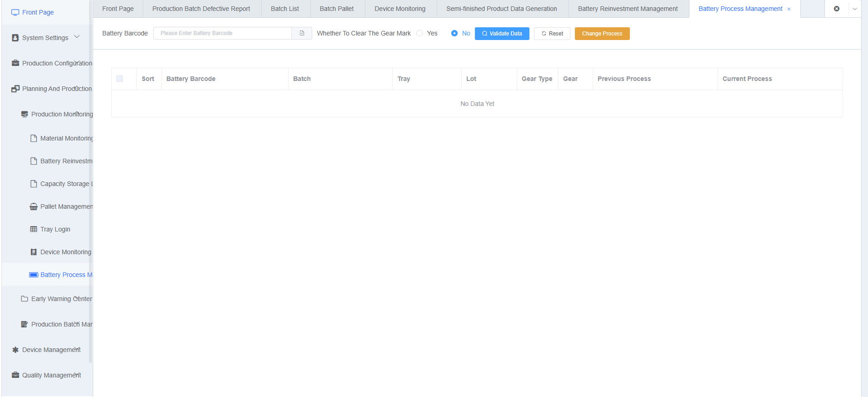Collapse Planning And Production menu
868x397 pixels.
(77, 88)
